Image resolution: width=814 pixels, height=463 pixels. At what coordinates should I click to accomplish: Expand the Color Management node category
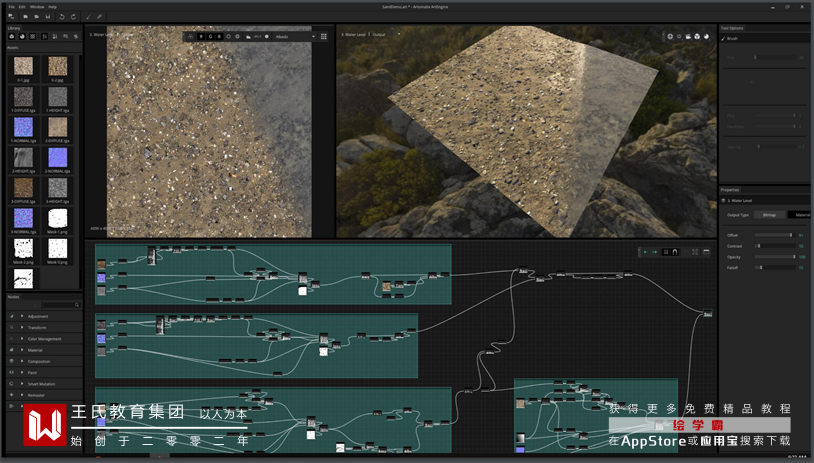click(x=22, y=338)
